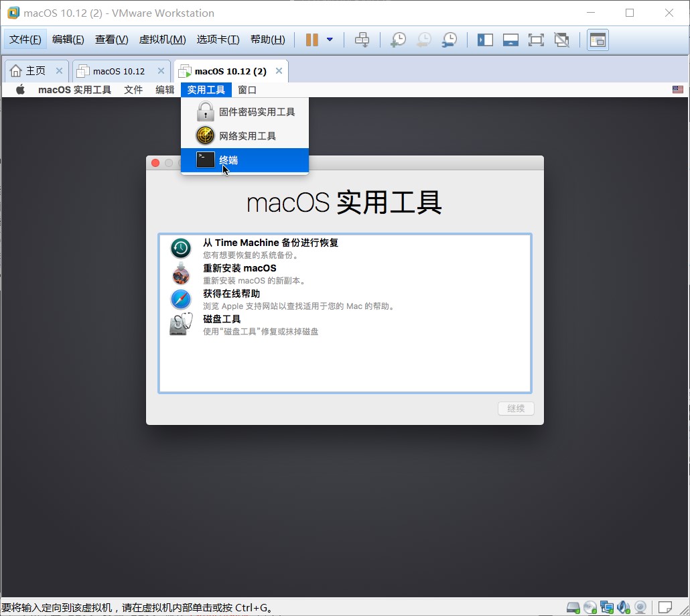Click the Unity mode toolbar icon
Image resolution: width=690 pixels, height=616 pixels.
(x=561, y=40)
